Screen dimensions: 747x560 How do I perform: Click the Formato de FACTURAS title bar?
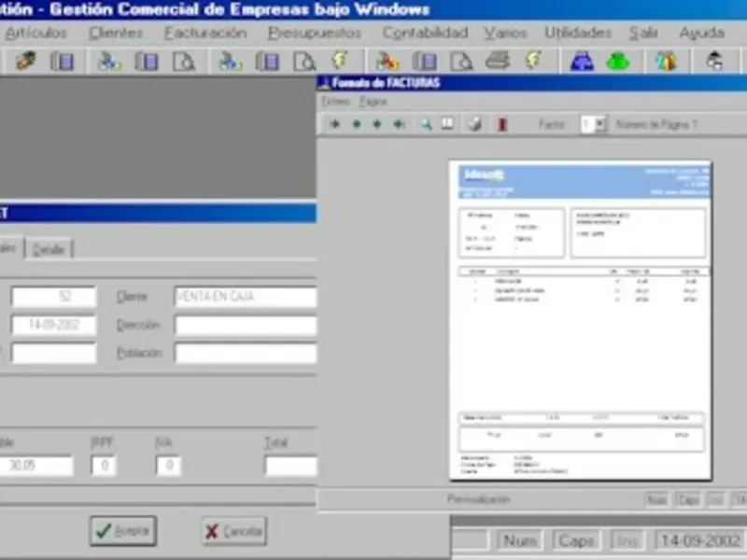[531, 83]
